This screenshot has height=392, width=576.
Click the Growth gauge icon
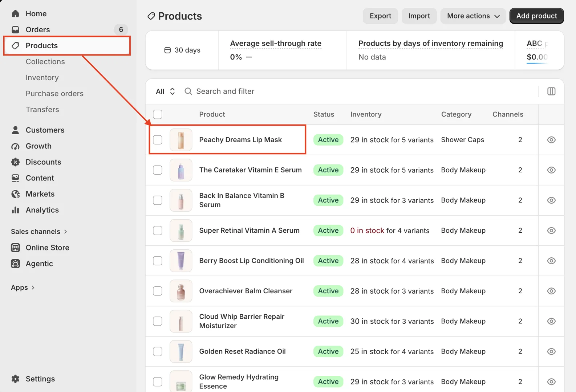[x=15, y=146]
